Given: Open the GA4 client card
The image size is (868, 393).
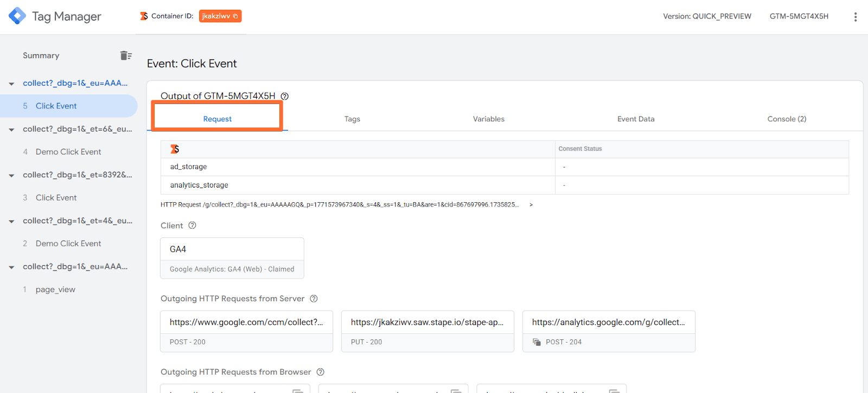Looking at the screenshot, I should [x=232, y=258].
